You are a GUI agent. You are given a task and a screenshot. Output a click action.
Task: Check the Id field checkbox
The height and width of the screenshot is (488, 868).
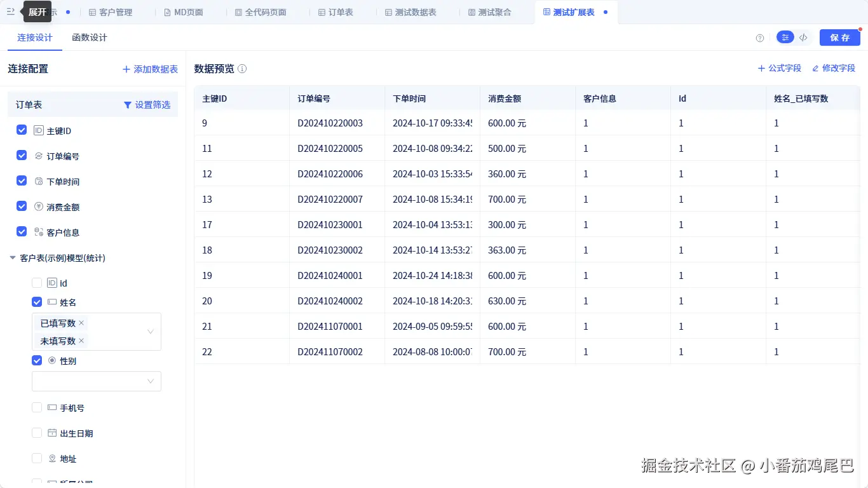click(x=37, y=283)
